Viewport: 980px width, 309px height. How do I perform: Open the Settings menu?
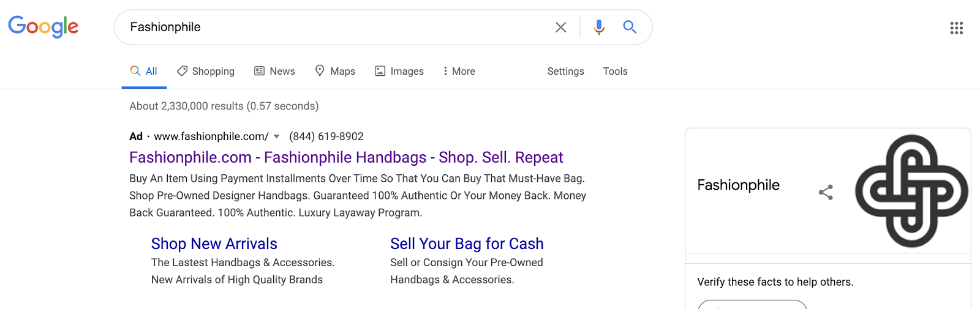pyautogui.click(x=565, y=71)
